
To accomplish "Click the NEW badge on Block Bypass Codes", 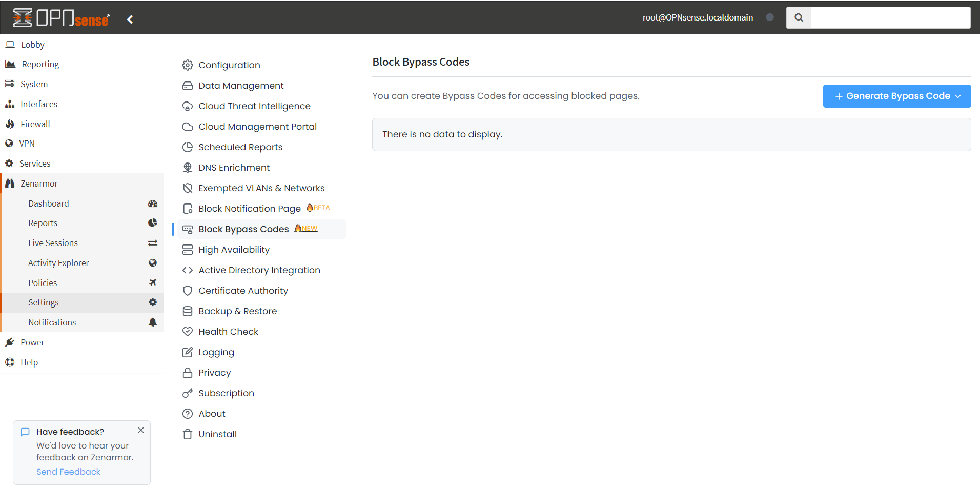I will click(306, 228).
